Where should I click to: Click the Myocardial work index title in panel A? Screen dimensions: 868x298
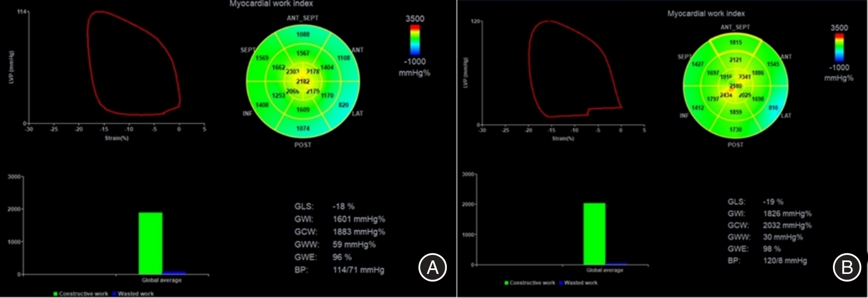click(271, 4)
